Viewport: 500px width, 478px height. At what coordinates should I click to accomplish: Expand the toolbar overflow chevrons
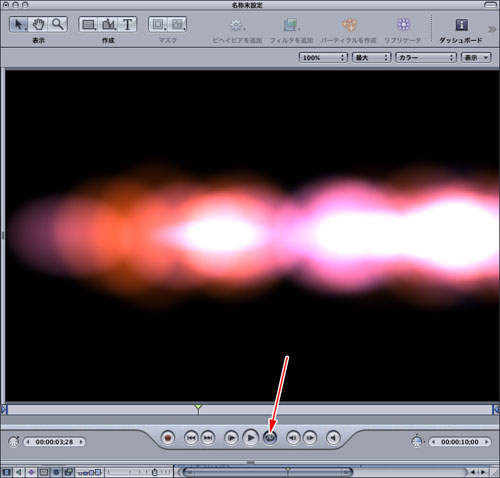pos(492,29)
